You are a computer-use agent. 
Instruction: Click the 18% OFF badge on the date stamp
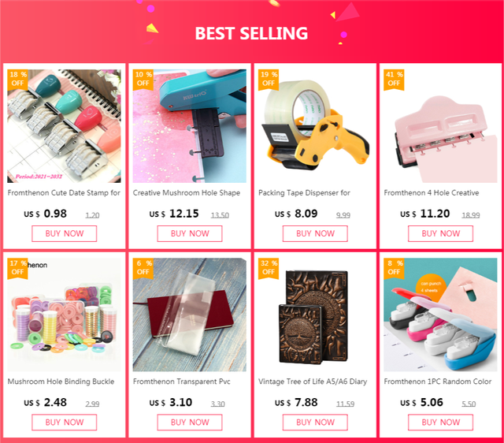click(x=17, y=79)
